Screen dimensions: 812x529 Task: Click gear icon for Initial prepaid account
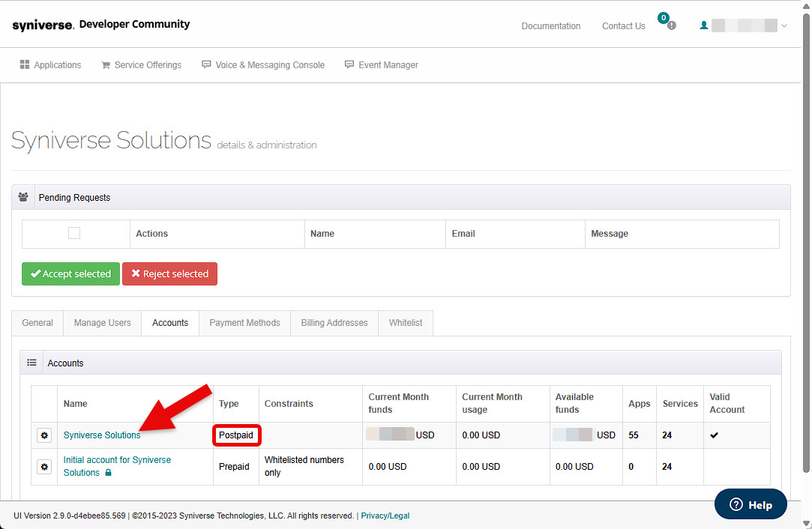click(x=44, y=467)
